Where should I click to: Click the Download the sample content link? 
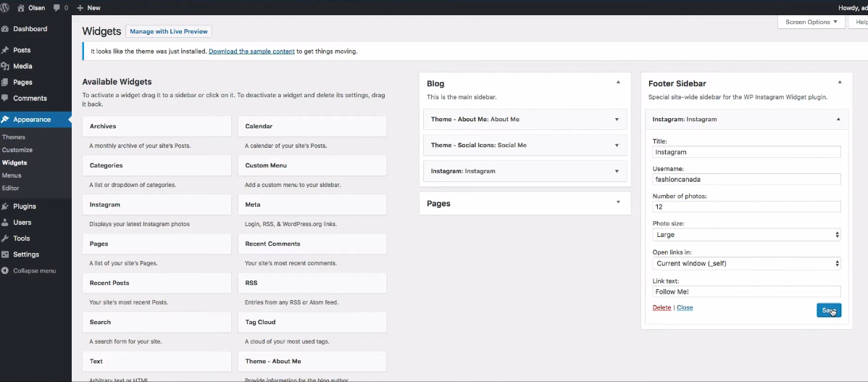(251, 51)
